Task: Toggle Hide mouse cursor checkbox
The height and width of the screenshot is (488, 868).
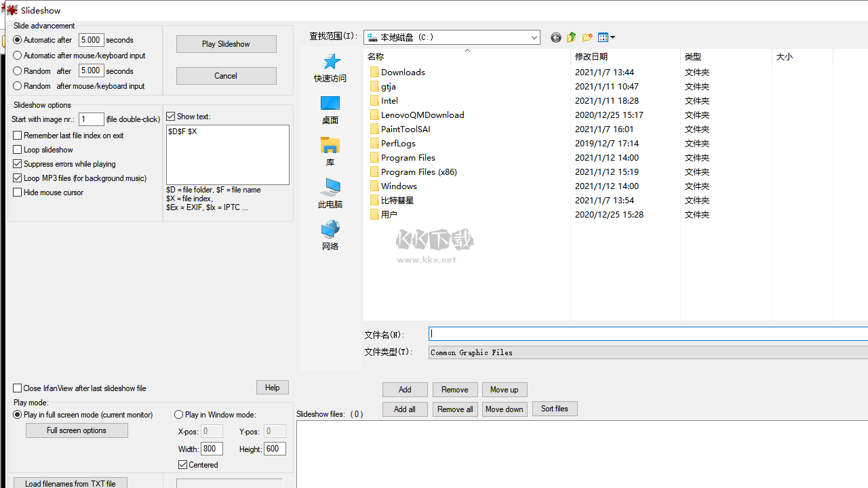Action: tap(18, 192)
